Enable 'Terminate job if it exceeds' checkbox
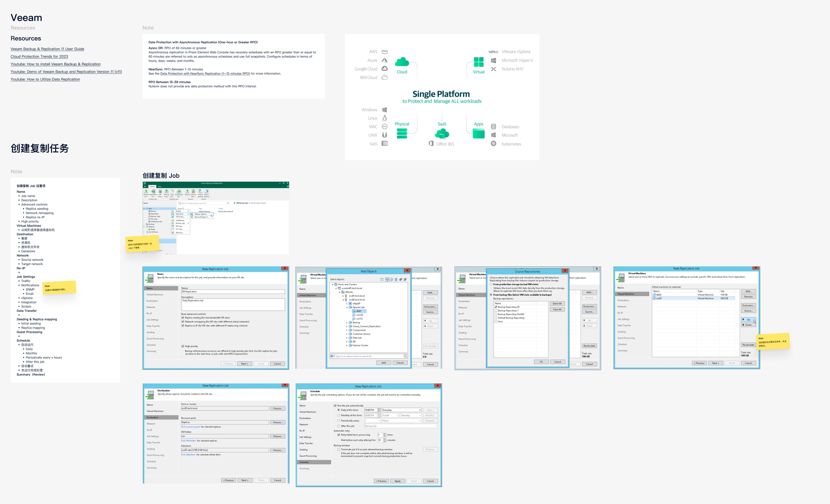This screenshot has width=830, height=504. coord(339,449)
